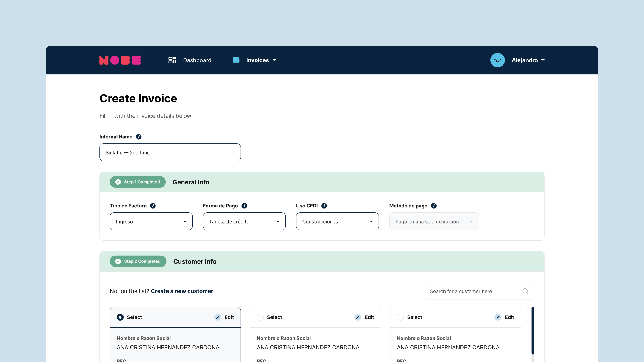Click the Uso CFDI info icon
The image size is (644, 362).
tap(324, 206)
